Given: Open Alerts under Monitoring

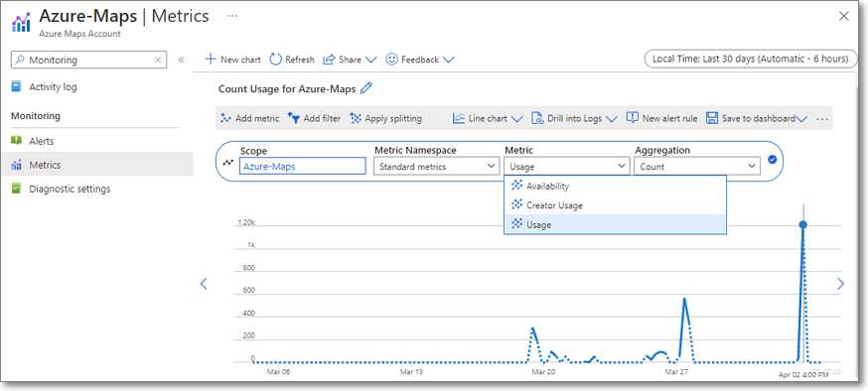Looking at the screenshot, I should click(42, 141).
